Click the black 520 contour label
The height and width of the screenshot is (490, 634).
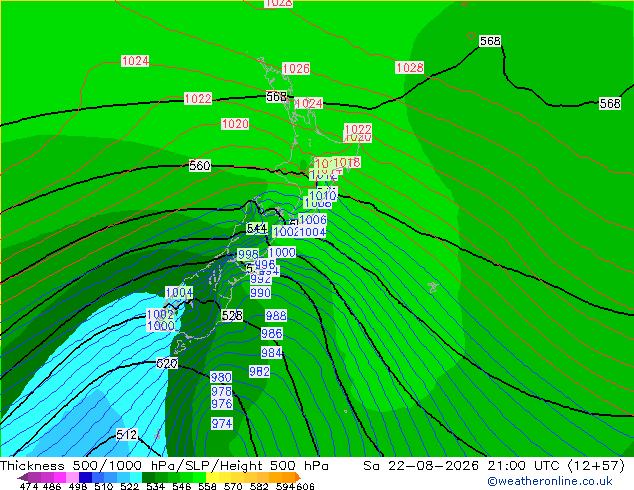pyautogui.click(x=167, y=363)
